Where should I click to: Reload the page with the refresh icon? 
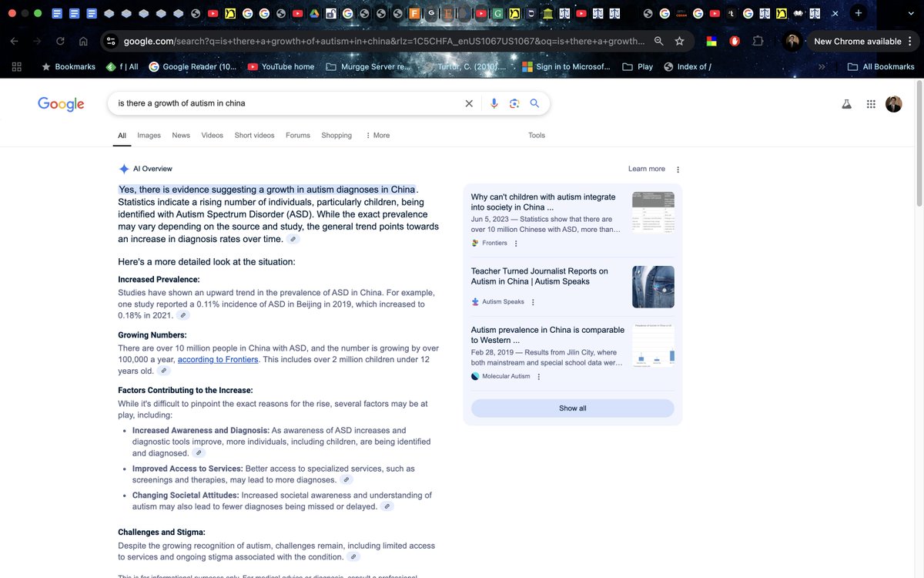(60, 41)
